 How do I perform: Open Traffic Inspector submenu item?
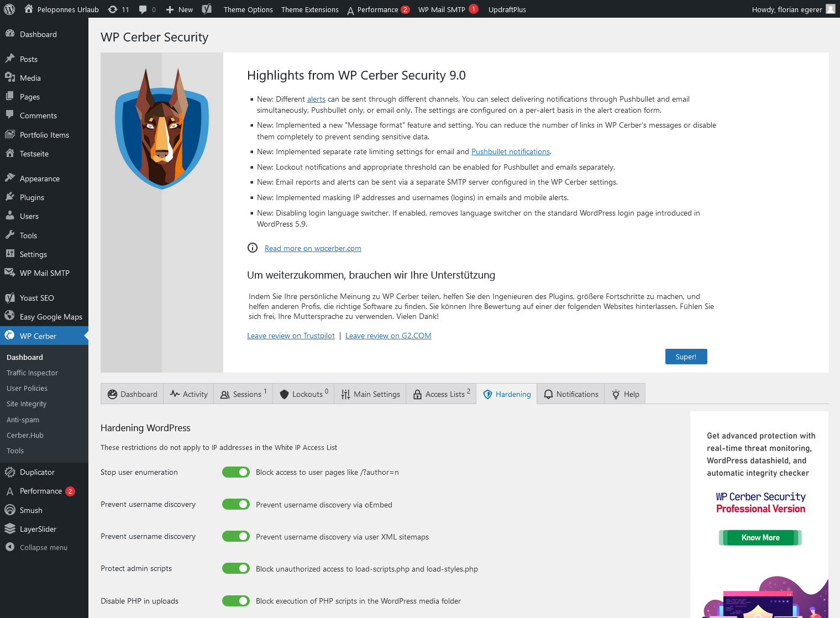(32, 373)
